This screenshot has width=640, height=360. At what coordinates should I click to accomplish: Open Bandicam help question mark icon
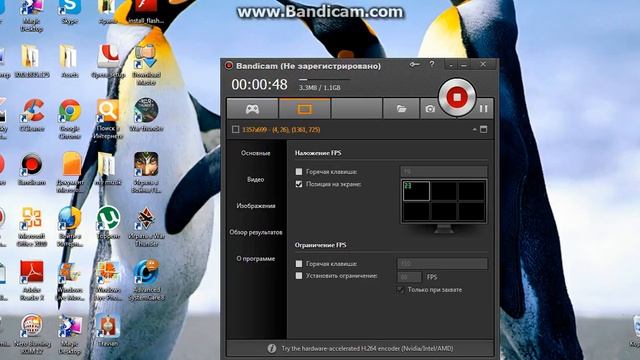(432, 64)
